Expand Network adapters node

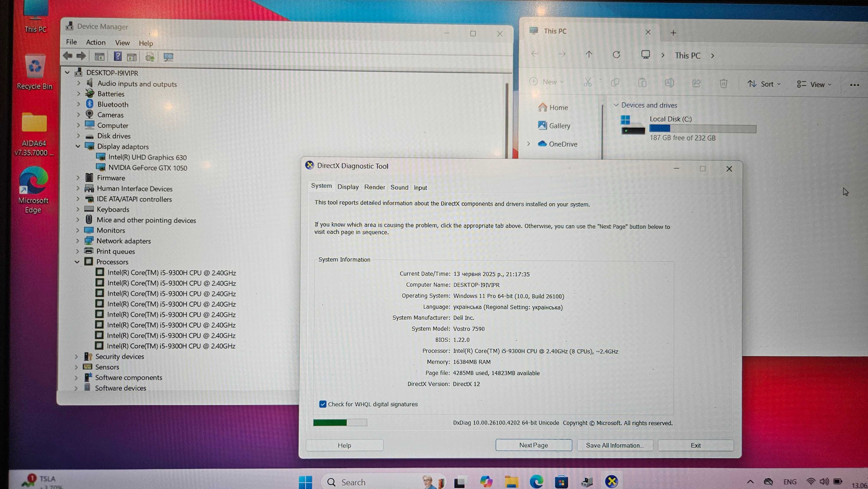coord(77,241)
